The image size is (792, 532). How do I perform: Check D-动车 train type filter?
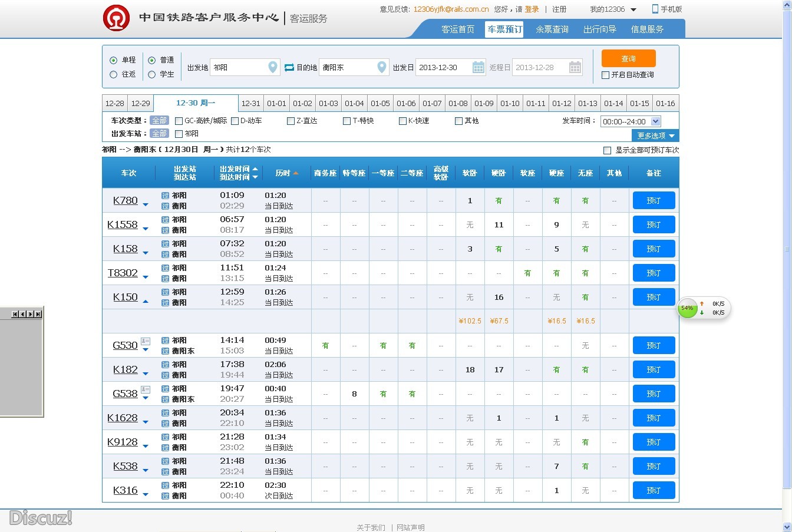[235, 121]
